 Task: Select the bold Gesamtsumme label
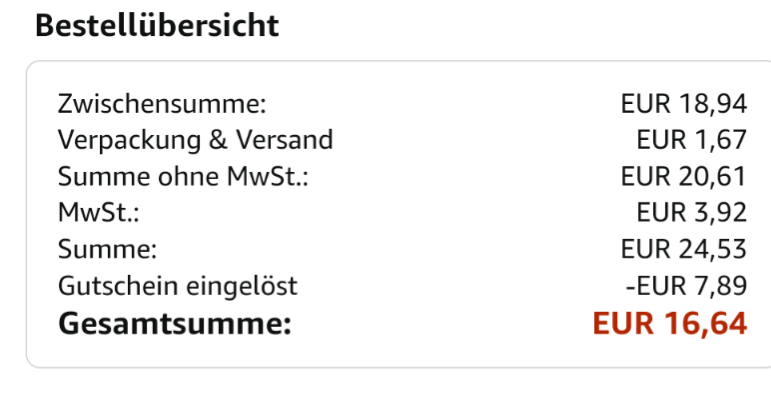coord(175,324)
